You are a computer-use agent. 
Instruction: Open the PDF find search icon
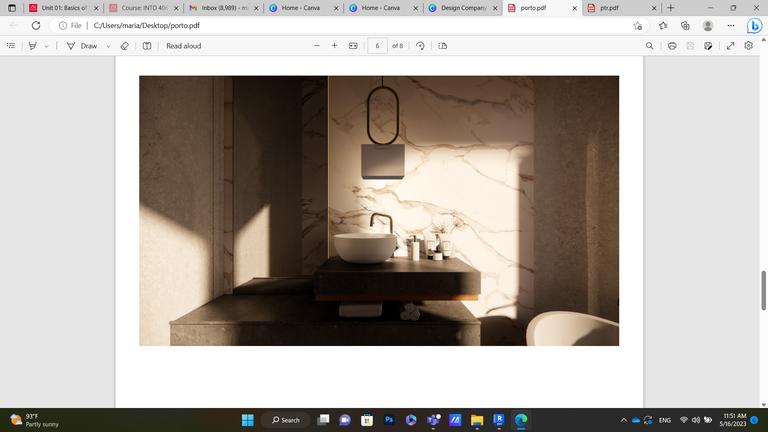click(649, 46)
